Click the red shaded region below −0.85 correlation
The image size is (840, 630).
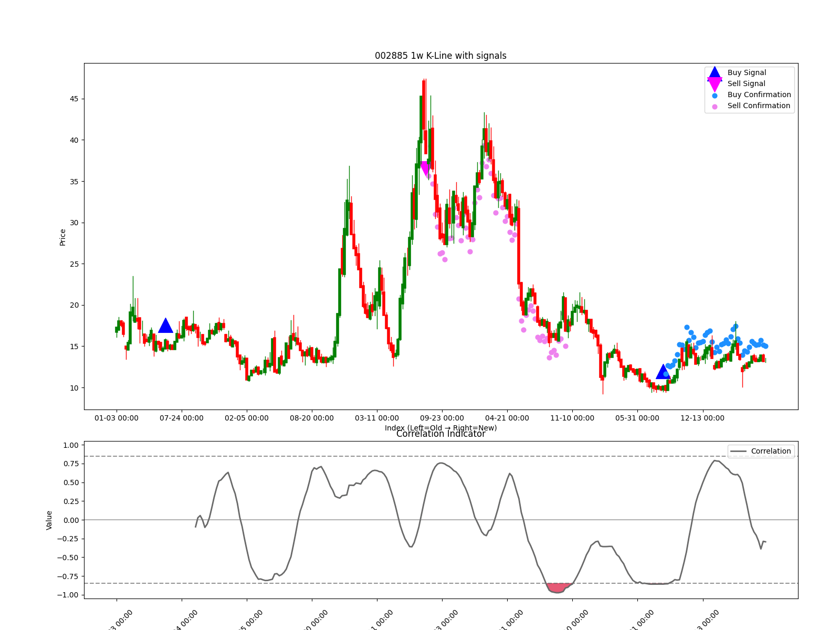558,588
